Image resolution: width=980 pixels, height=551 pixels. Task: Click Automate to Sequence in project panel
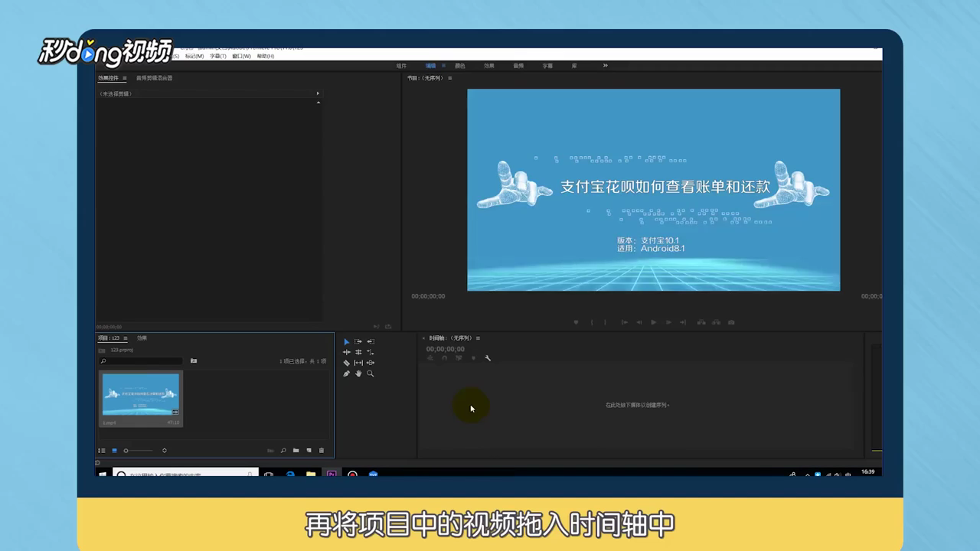[x=270, y=451]
